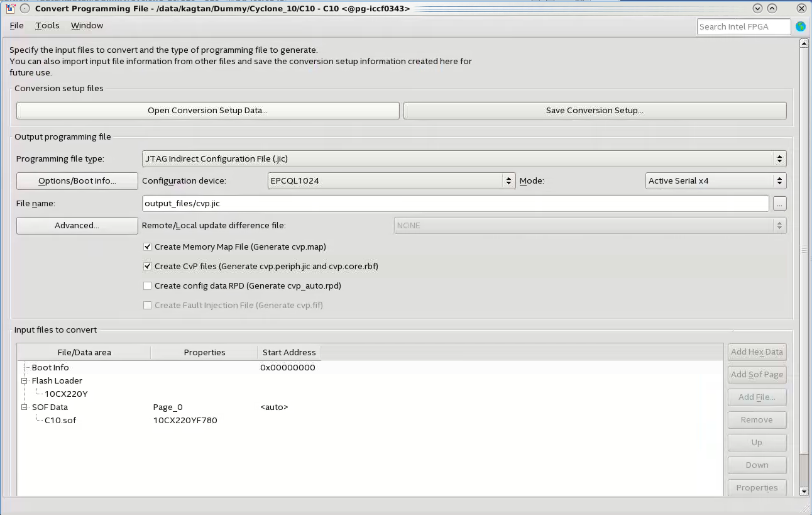Viewport: 812px width, 515px height.
Task: Toggle Create Memory Map File checkbox
Action: pos(148,247)
